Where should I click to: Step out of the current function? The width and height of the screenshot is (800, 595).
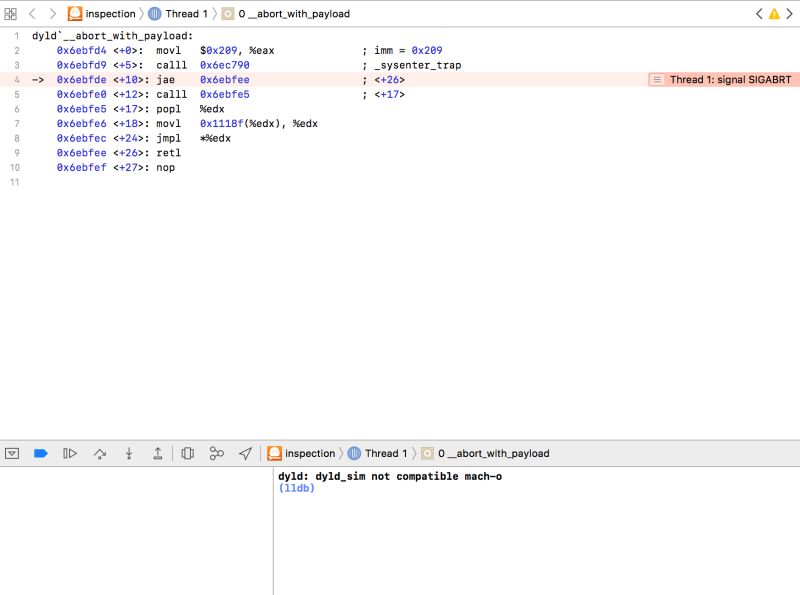point(157,453)
